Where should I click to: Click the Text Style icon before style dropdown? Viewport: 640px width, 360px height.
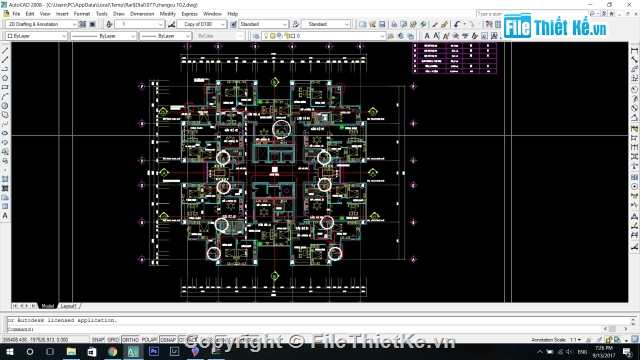tap(109, 24)
